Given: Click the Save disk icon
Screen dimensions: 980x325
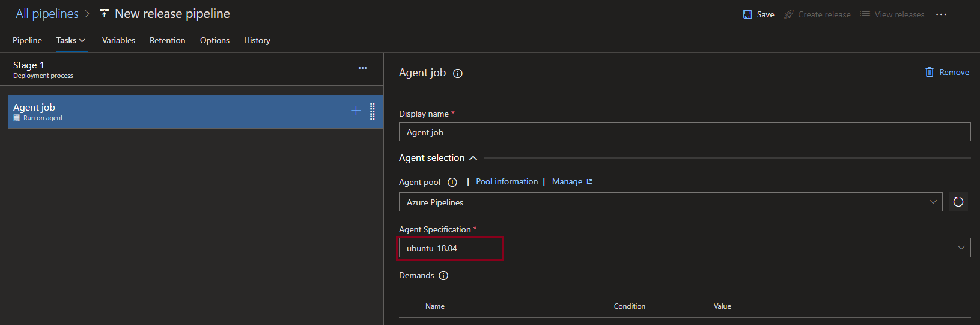Looking at the screenshot, I should point(747,14).
